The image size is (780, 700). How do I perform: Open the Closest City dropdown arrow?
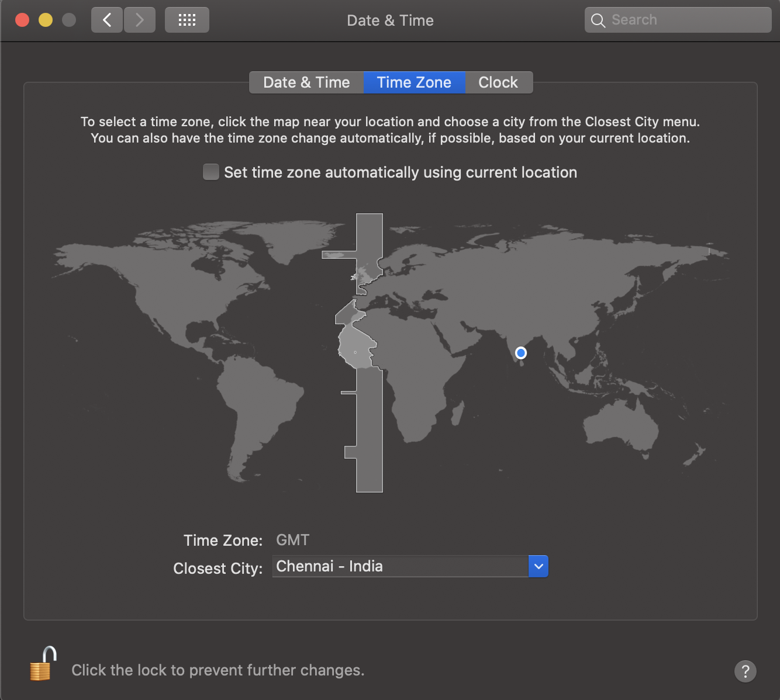[x=539, y=566]
